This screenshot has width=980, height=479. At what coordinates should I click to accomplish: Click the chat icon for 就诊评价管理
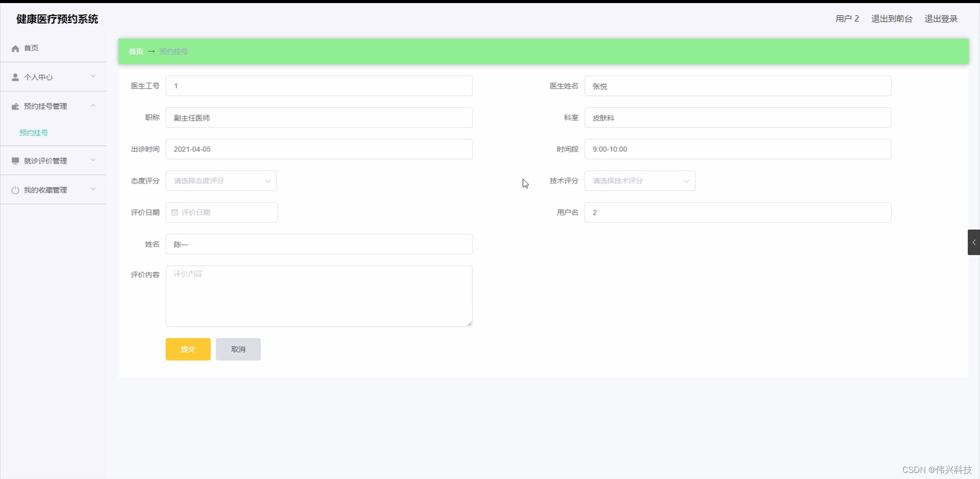click(x=15, y=161)
